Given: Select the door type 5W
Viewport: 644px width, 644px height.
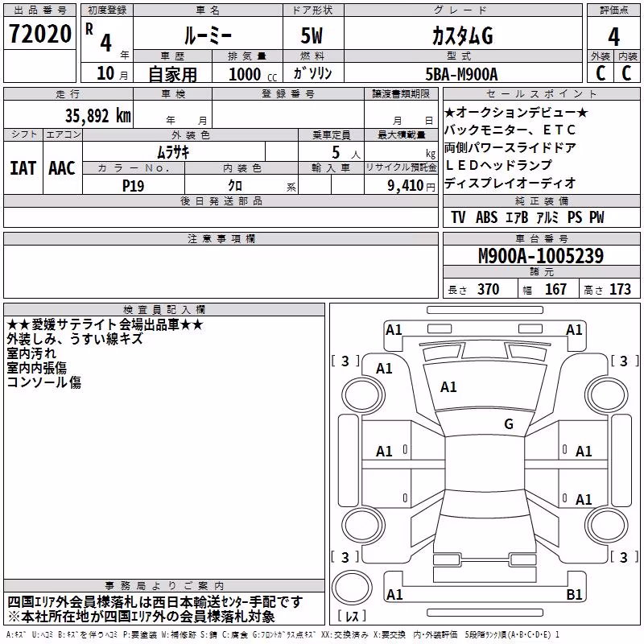Looking at the screenshot, I should [x=312, y=35].
